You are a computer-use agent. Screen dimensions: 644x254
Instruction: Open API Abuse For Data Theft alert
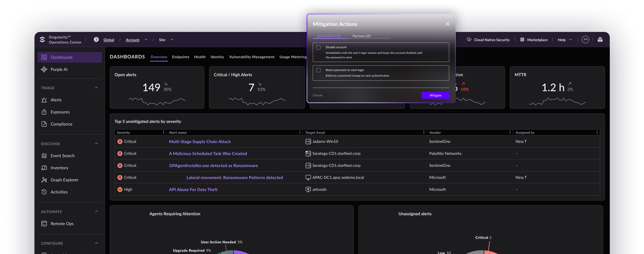193,190
